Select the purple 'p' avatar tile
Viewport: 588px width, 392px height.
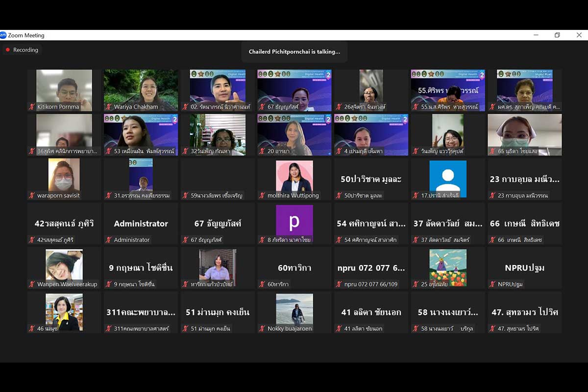click(x=294, y=223)
